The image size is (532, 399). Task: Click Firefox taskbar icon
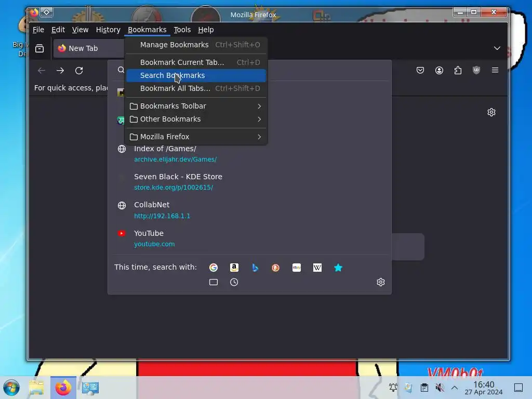(x=63, y=388)
